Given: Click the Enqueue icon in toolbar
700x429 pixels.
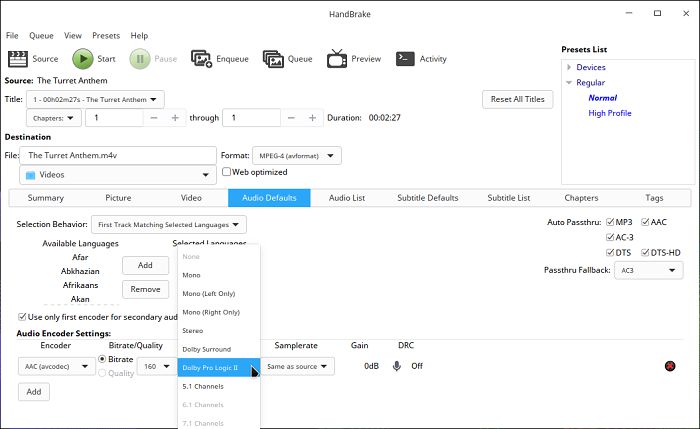Looking at the screenshot, I should coord(201,59).
